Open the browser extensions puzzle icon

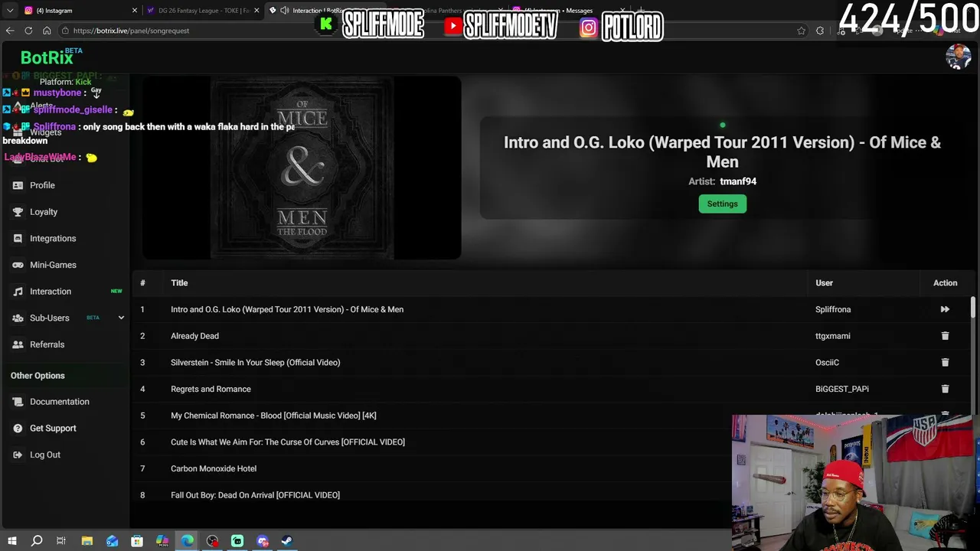[820, 31]
